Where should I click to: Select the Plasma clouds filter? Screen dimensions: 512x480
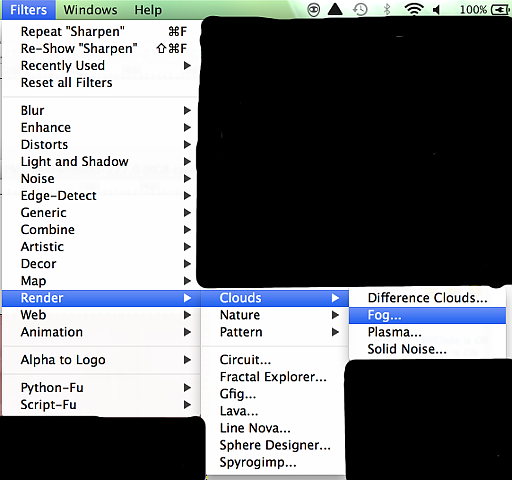pos(427,332)
